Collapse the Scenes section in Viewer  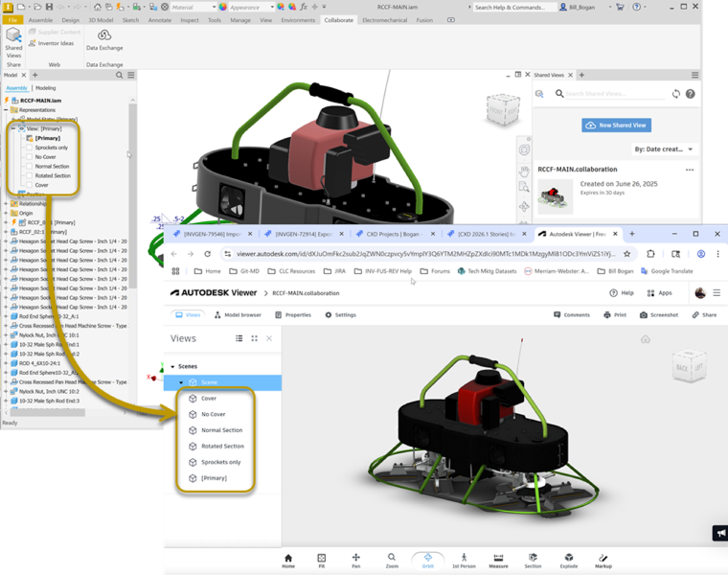pos(172,366)
